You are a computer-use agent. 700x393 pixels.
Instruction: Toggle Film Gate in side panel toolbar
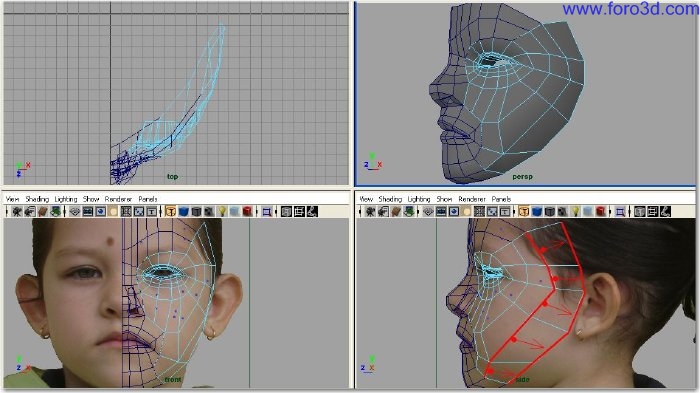[x=441, y=212]
